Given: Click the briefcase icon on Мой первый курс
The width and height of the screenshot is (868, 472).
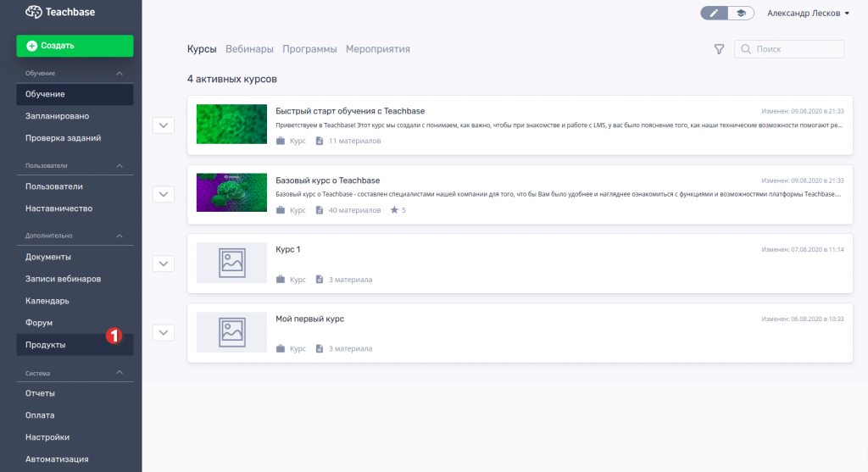Looking at the screenshot, I should [281, 348].
